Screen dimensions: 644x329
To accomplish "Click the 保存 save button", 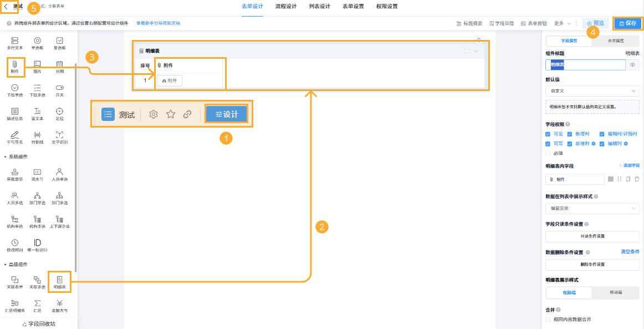I will coord(627,23).
